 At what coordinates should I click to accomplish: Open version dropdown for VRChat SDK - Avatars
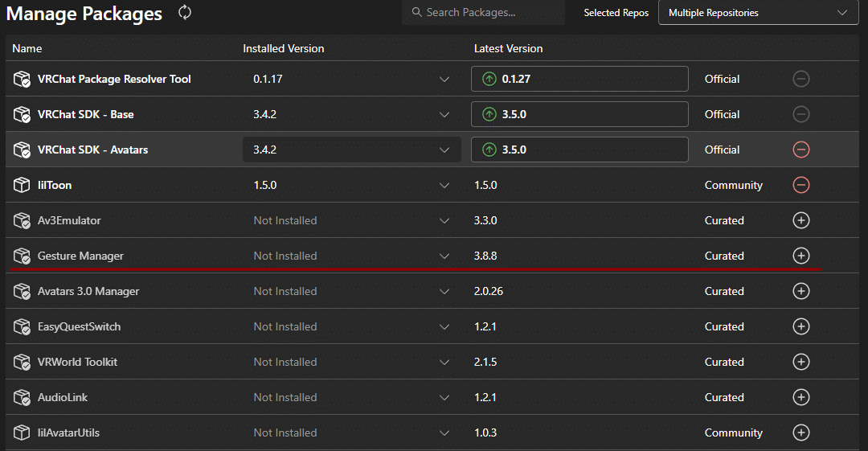point(444,150)
